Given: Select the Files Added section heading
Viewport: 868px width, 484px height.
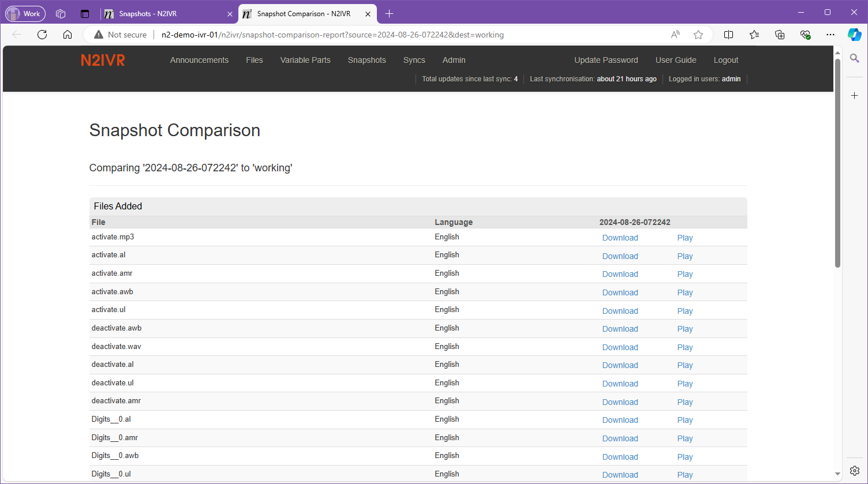Looking at the screenshot, I should tap(118, 206).
